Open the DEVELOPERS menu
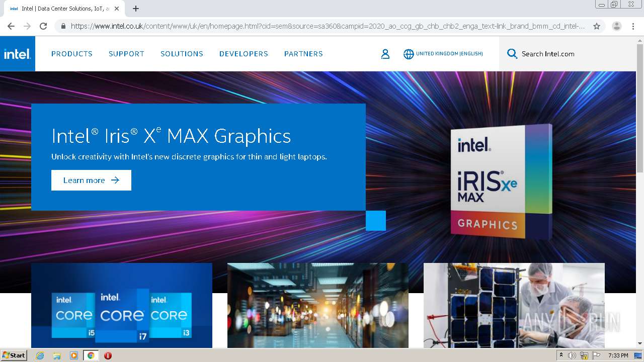644x362 pixels. 244,54
